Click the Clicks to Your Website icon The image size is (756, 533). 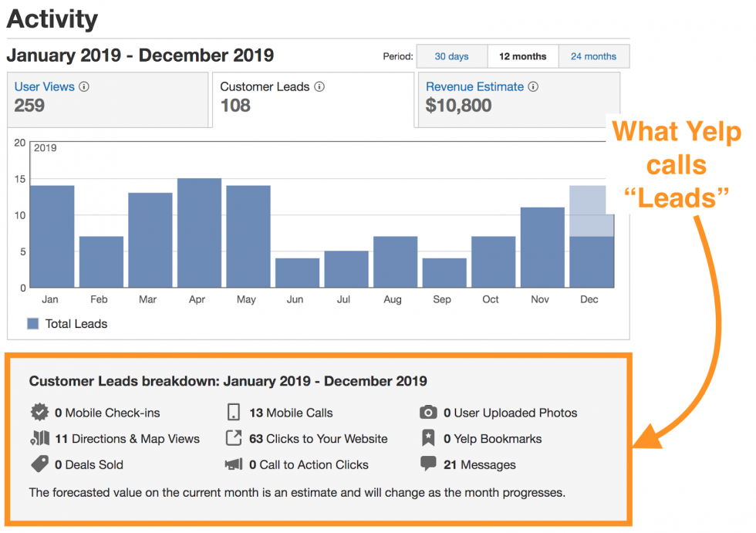[234, 438]
